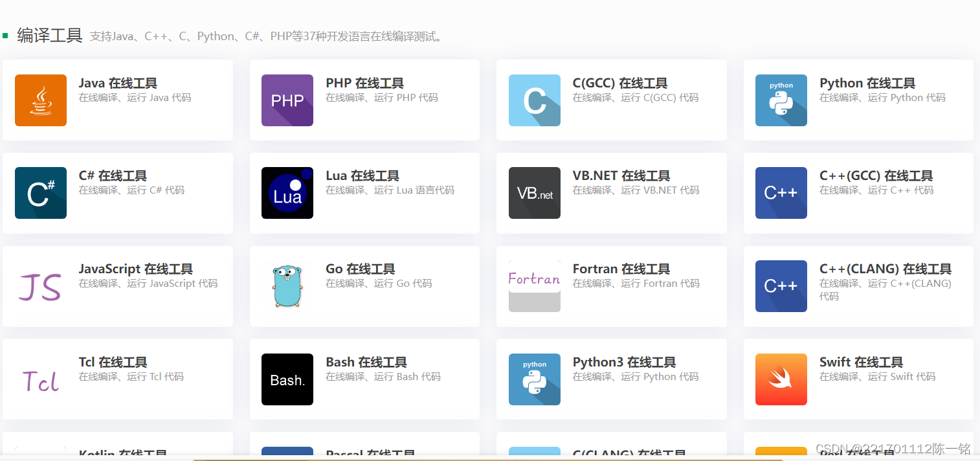
Task: Click the purple PHP icon
Action: click(287, 100)
